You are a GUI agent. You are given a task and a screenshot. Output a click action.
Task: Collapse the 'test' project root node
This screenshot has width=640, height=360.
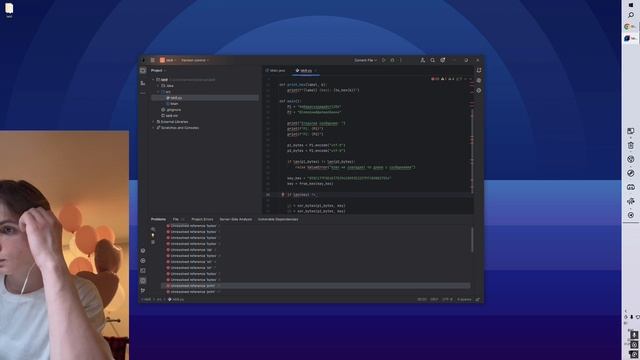point(154,80)
